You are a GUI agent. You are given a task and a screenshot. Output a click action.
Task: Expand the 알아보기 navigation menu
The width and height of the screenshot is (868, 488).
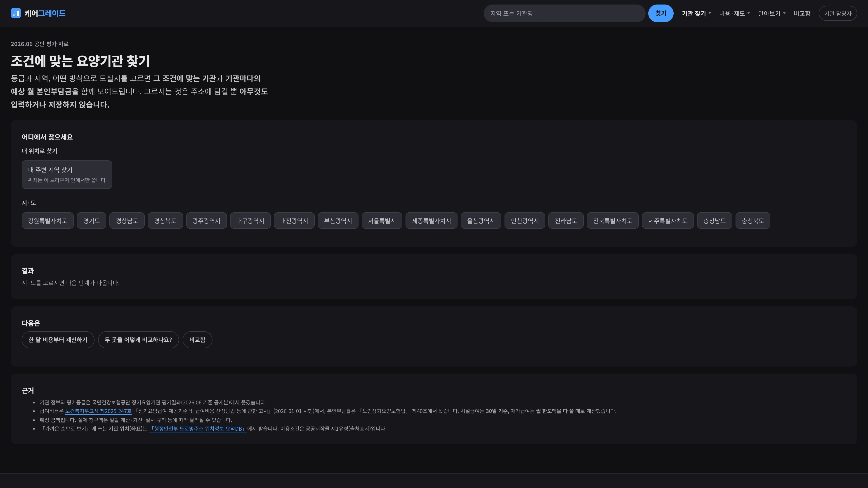[x=772, y=14]
